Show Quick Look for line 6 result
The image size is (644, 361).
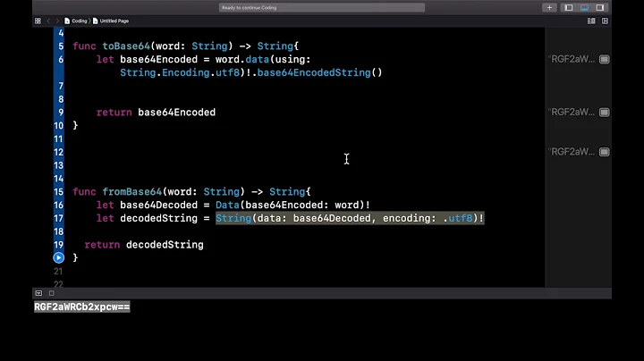coord(604,60)
